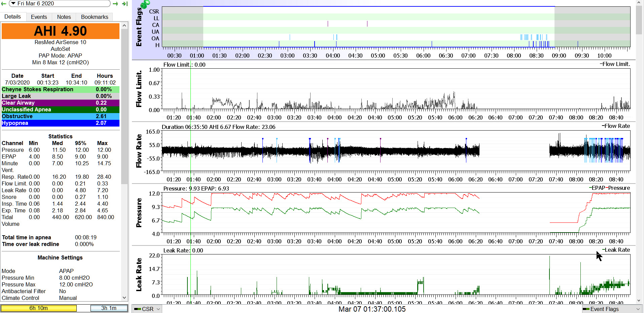Click the EPAP legend label in Pressure graph
This screenshot has height=313, width=644.
[597, 188]
